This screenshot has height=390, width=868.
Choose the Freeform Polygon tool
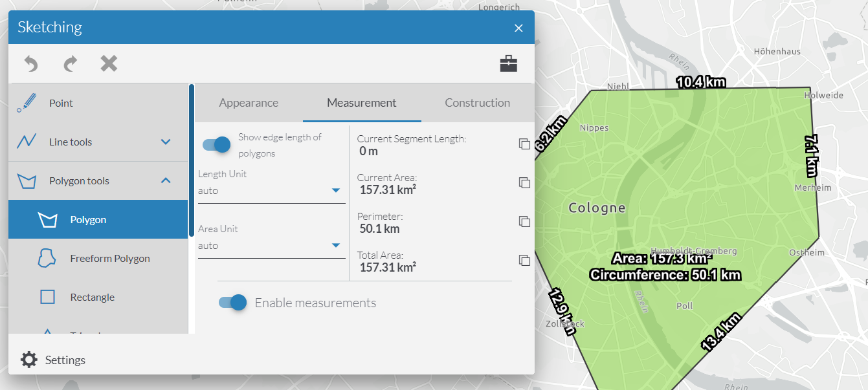pyautogui.click(x=109, y=258)
